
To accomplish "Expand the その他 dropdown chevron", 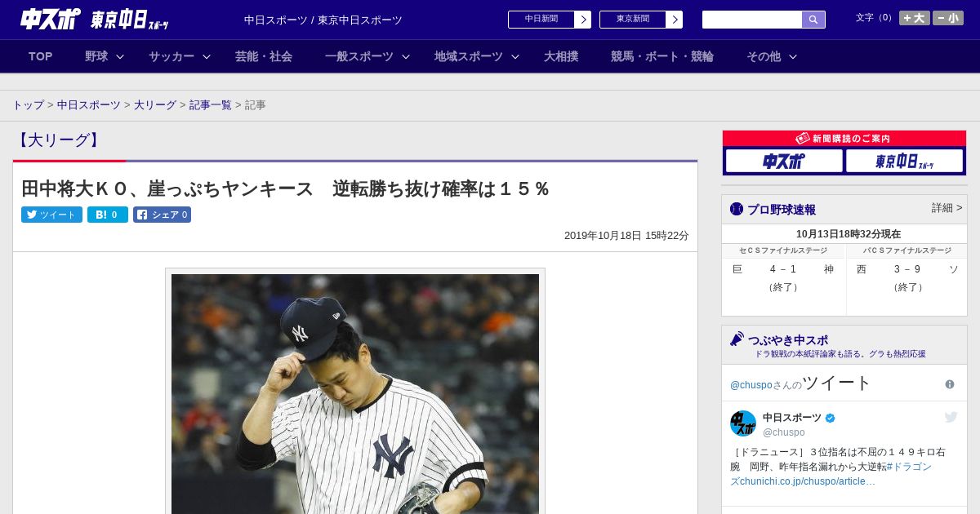I will (793, 56).
